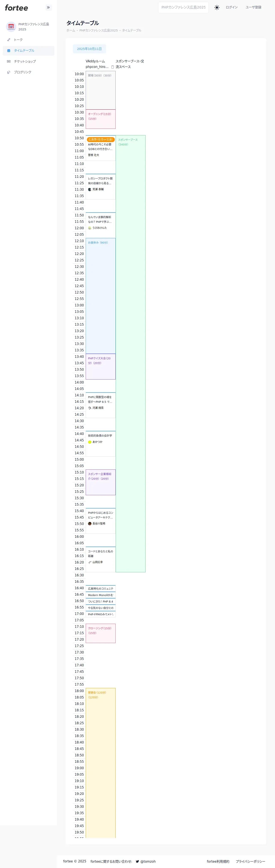Image resolution: width=275 pixels, height=868 pixels.
Task: Open the 開場(30分) session block
Action: [x=100, y=90]
